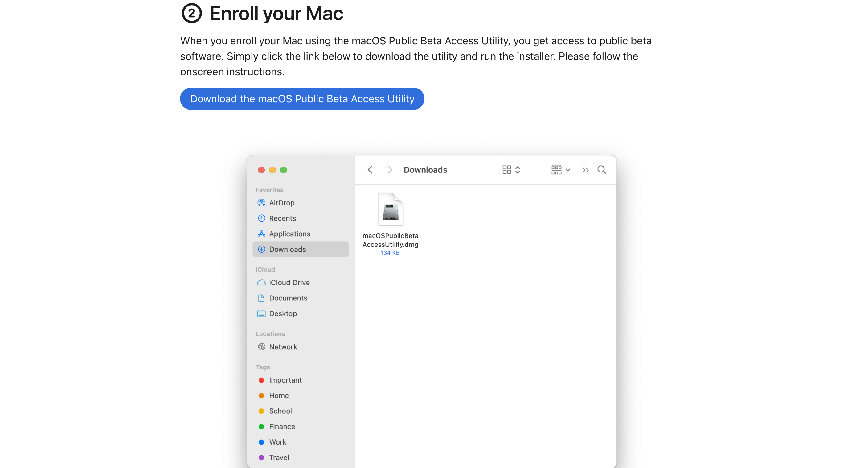The image size is (868, 468).
Task: Select the purple Travel tag
Action: [x=301, y=458]
